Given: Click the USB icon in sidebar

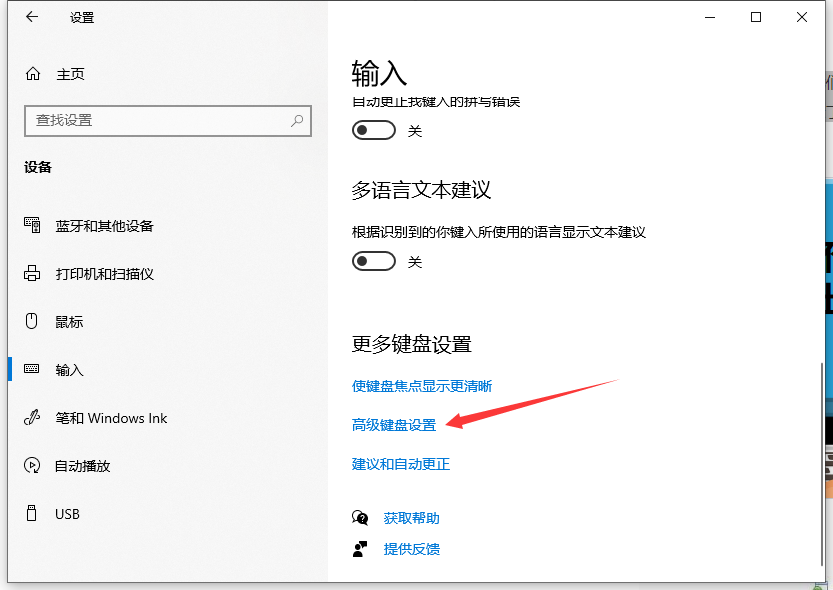Looking at the screenshot, I should [x=32, y=514].
